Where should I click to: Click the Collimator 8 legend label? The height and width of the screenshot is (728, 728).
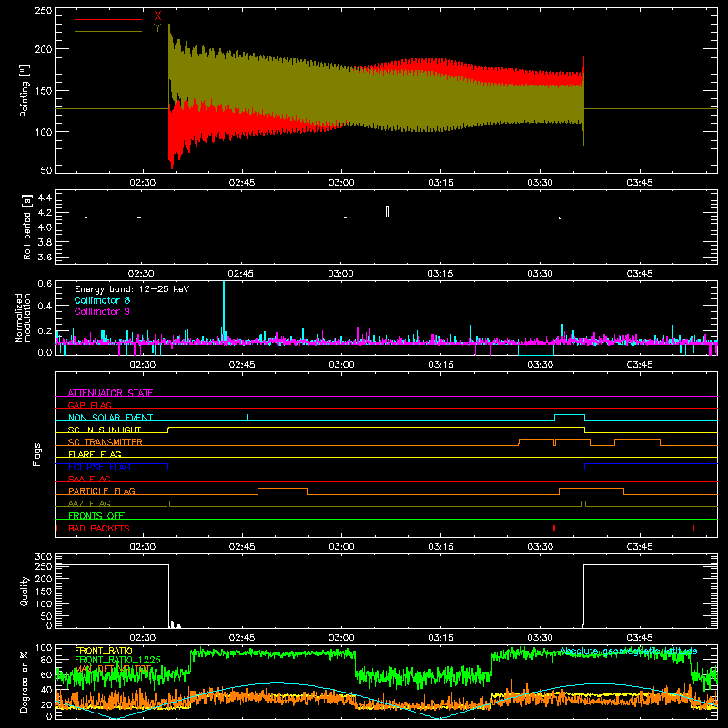(x=102, y=300)
